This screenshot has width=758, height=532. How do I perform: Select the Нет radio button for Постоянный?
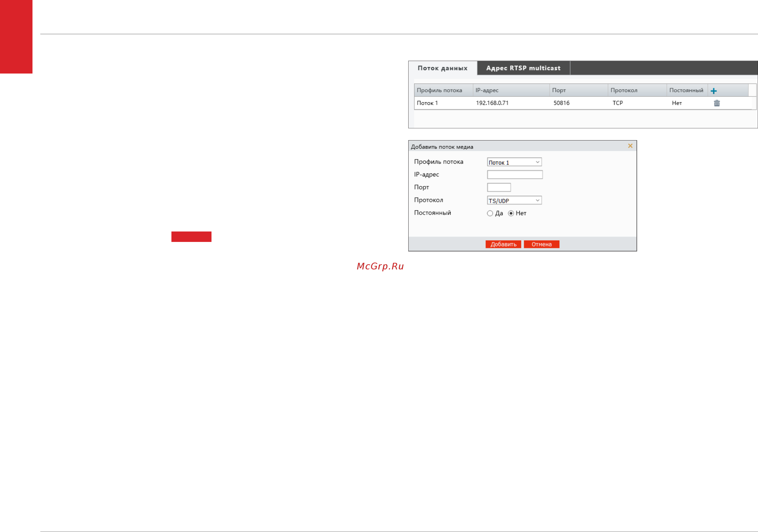(511, 214)
